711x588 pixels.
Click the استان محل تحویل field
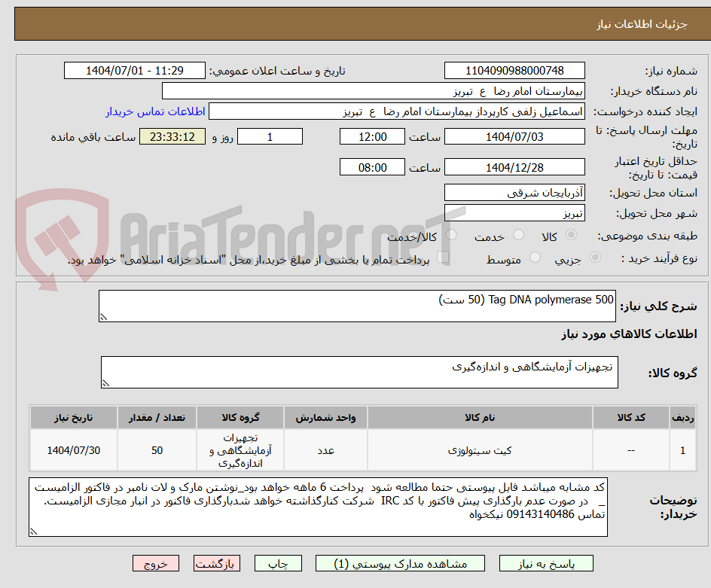click(514, 192)
